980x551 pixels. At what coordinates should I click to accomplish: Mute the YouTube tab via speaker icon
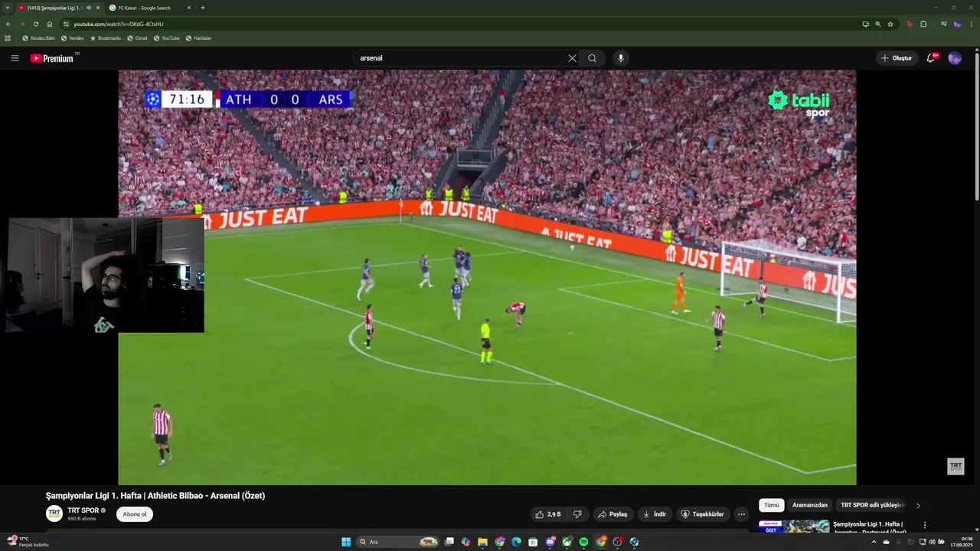pos(89,8)
